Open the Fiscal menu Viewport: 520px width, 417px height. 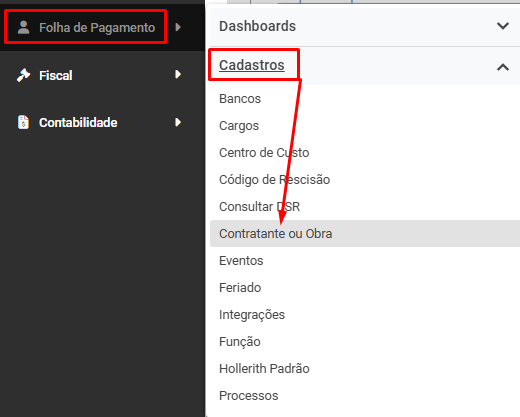pyautogui.click(x=56, y=75)
